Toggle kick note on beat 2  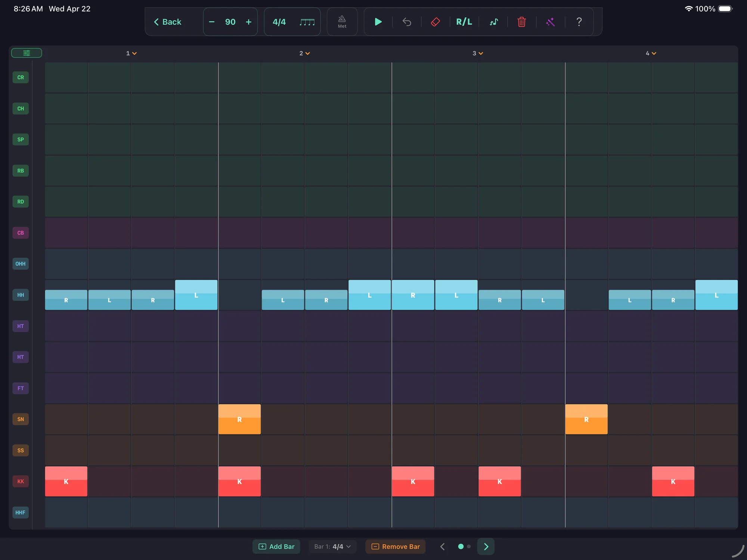pos(239,481)
